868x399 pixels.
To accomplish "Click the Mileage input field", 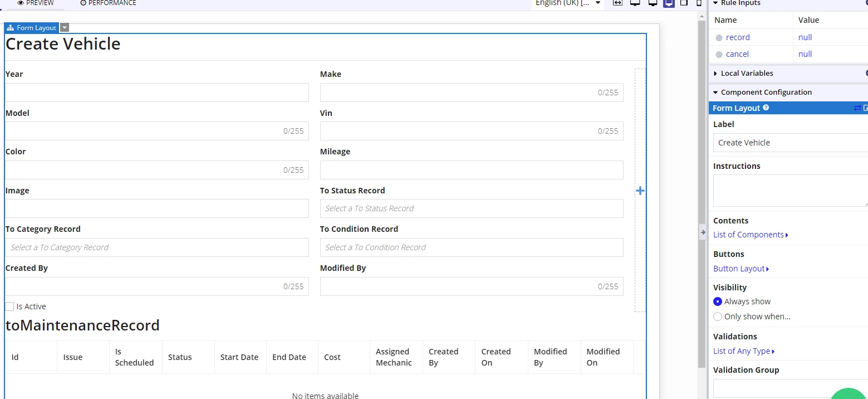I will [472, 170].
